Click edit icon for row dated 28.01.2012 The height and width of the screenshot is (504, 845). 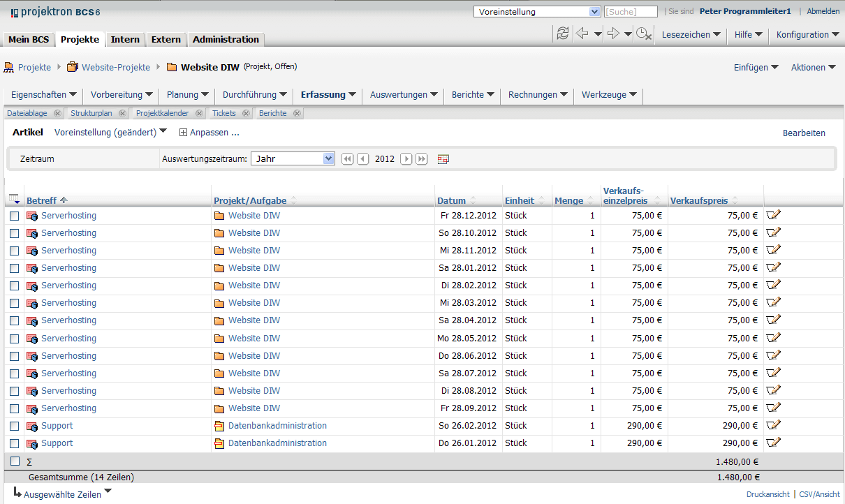click(x=773, y=267)
